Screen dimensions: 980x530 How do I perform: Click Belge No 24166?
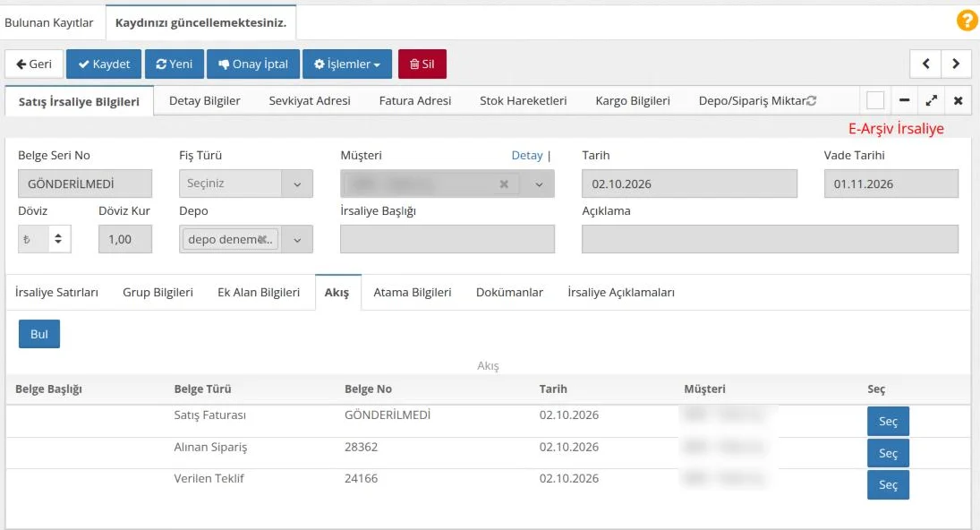361,478
